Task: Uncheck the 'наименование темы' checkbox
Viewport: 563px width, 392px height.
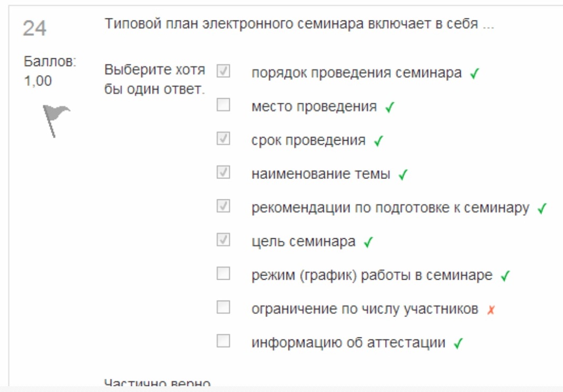Action: (224, 172)
